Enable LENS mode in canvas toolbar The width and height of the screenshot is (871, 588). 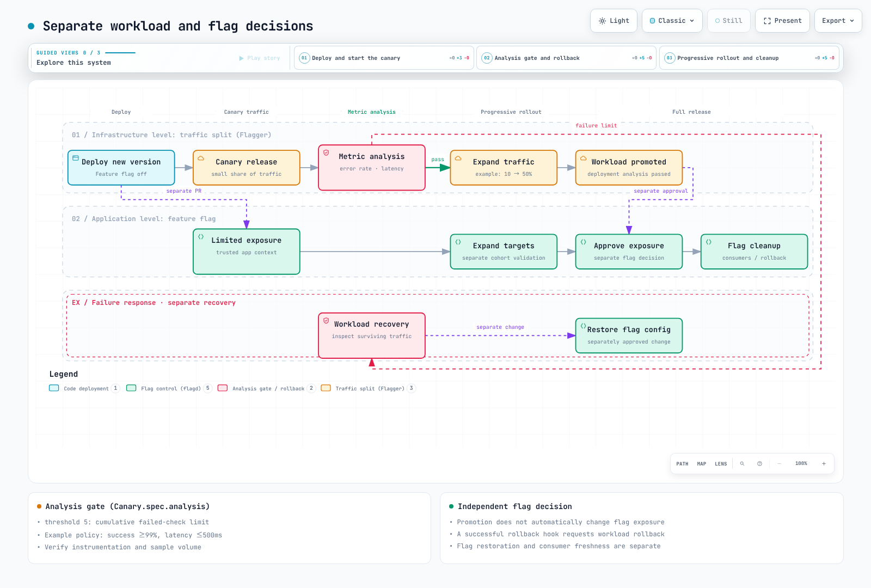(x=721, y=464)
